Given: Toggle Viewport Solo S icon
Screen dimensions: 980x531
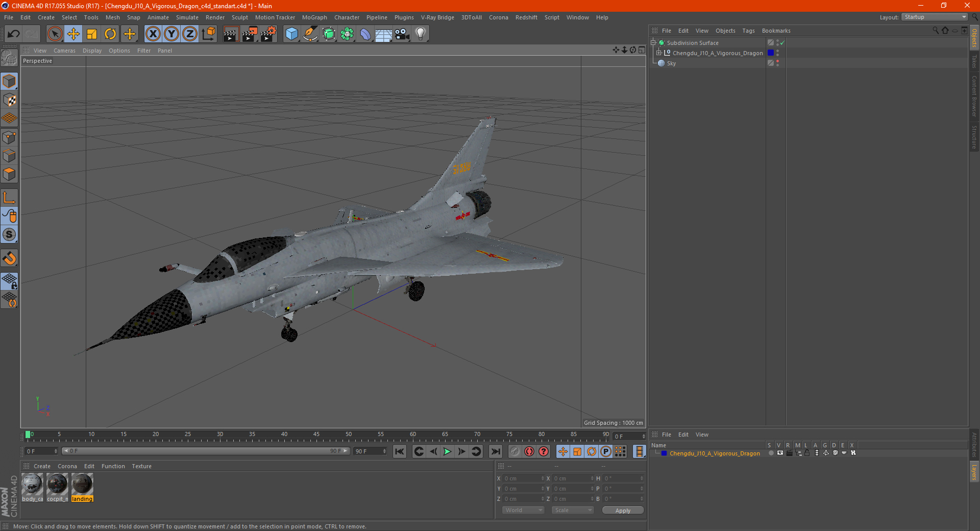Looking at the screenshot, I should point(9,234).
